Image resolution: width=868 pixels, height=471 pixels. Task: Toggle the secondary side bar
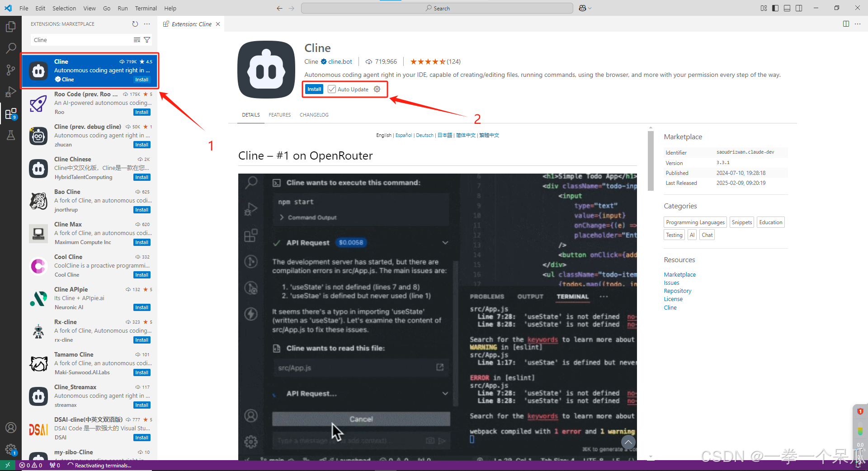click(x=799, y=8)
